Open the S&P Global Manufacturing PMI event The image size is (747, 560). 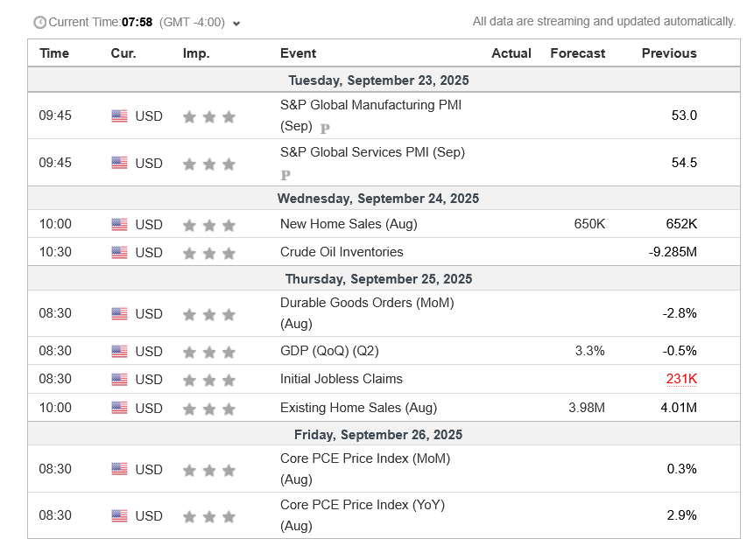click(370, 105)
